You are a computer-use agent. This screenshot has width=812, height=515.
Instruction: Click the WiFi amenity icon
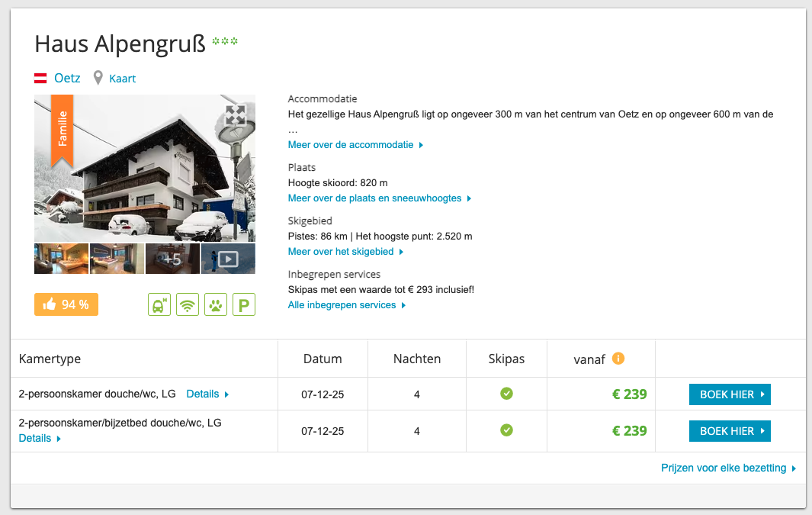pos(187,304)
